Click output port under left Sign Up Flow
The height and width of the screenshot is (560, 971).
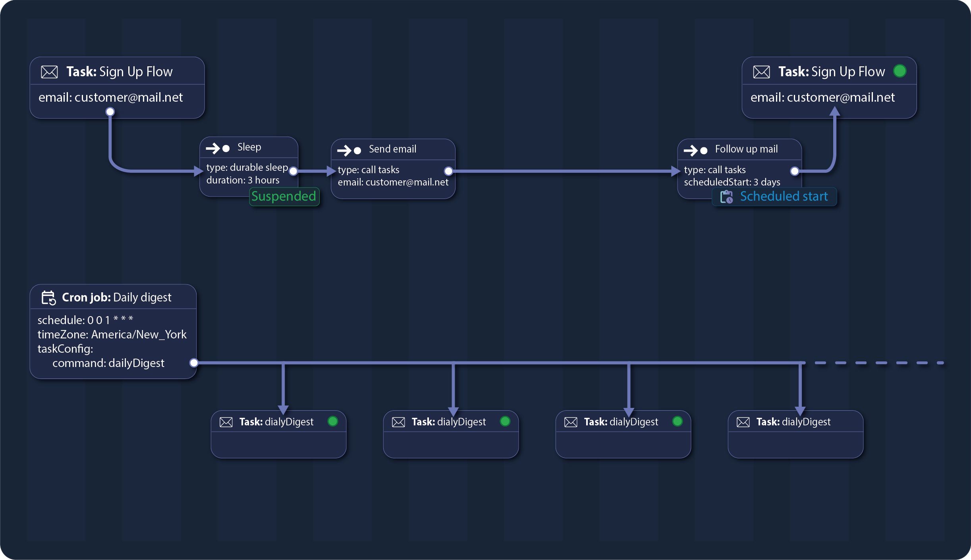[110, 112]
